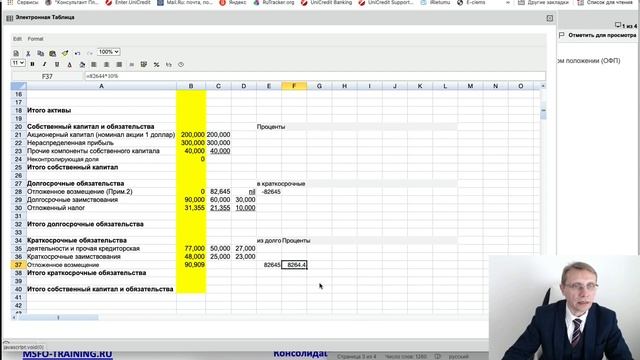Click the spreadsheet icon beside Электронная Таблица title
Screen dimensions: 640x360
(x=10, y=18)
